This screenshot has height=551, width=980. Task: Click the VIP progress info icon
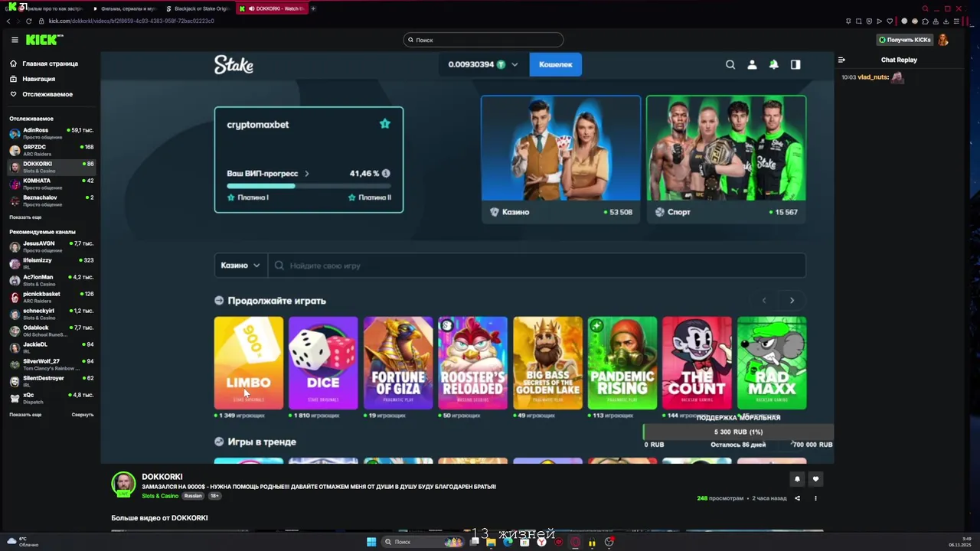point(386,174)
